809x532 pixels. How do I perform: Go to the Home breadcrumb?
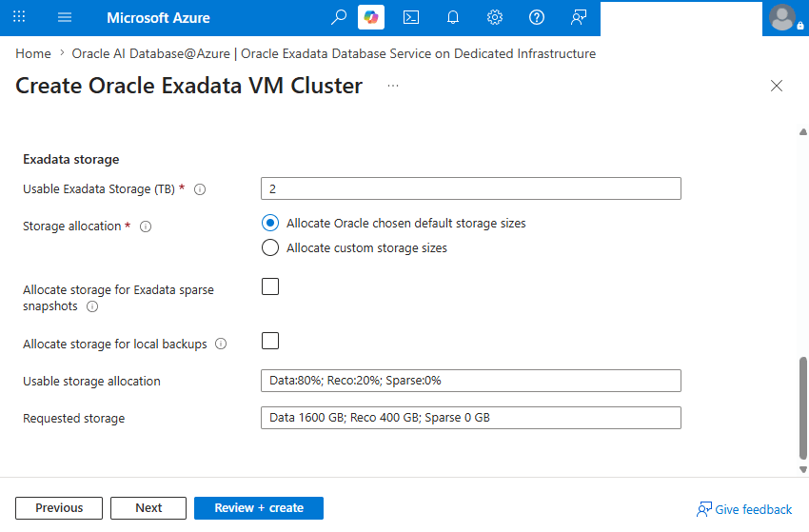coord(33,53)
